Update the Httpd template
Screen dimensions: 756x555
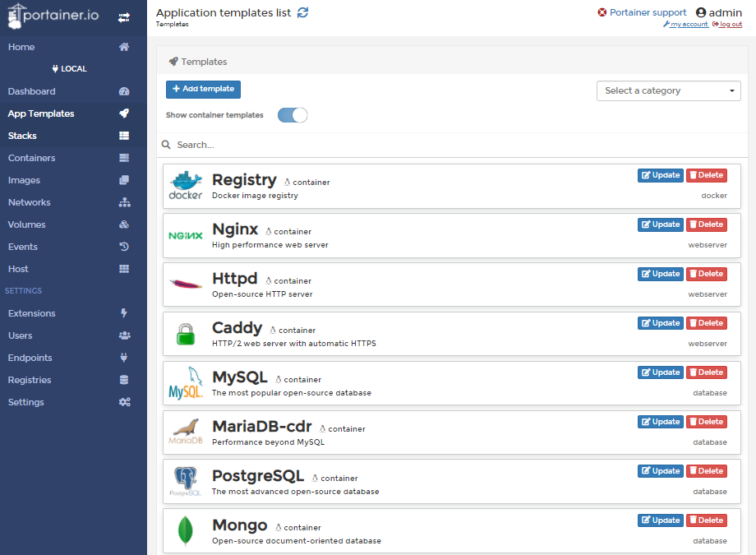661,274
